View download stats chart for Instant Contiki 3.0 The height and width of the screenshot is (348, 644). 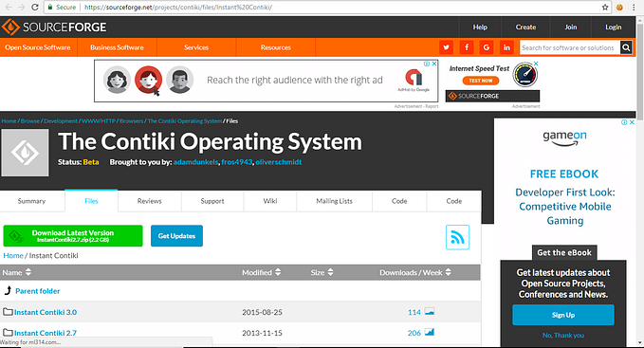coord(430,311)
